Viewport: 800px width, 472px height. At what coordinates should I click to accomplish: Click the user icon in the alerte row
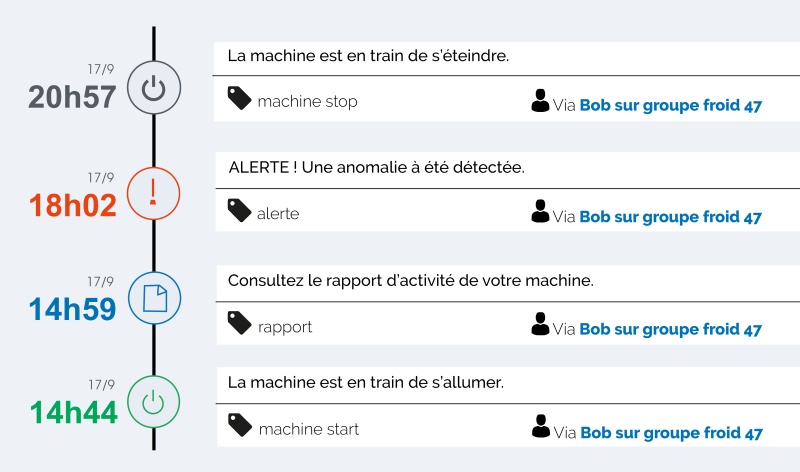click(540, 211)
